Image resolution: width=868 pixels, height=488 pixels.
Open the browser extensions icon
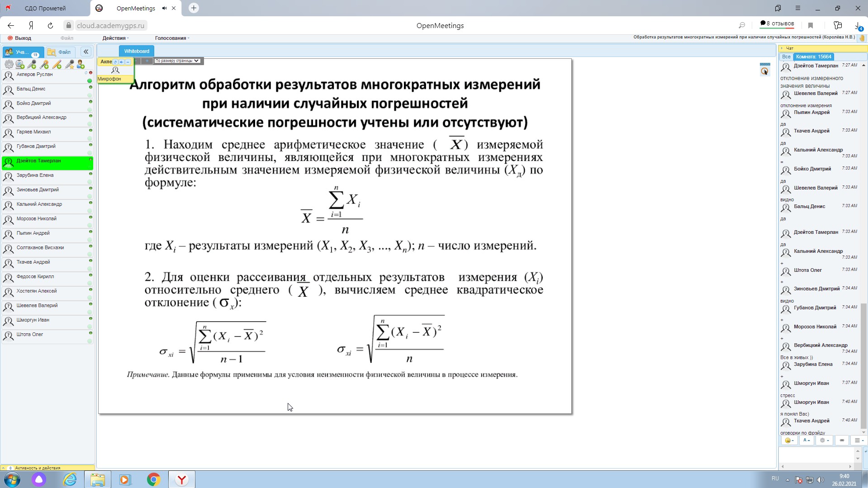pos(838,26)
